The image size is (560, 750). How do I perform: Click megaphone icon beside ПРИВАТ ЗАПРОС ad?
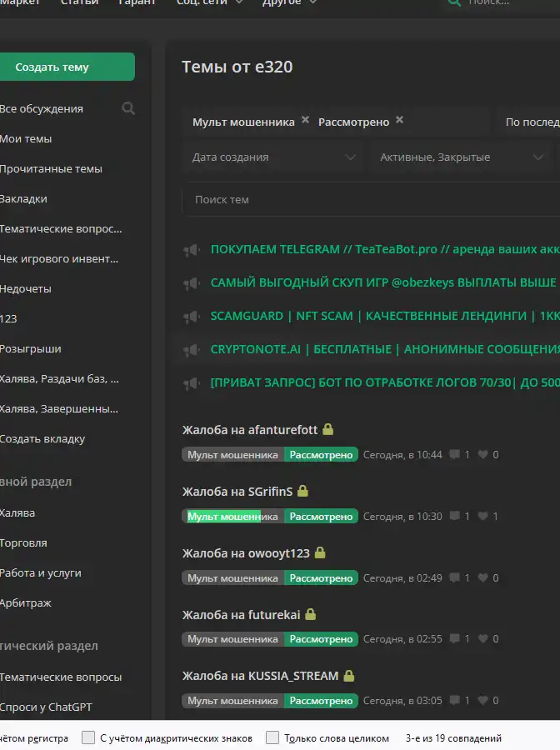tap(192, 383)
